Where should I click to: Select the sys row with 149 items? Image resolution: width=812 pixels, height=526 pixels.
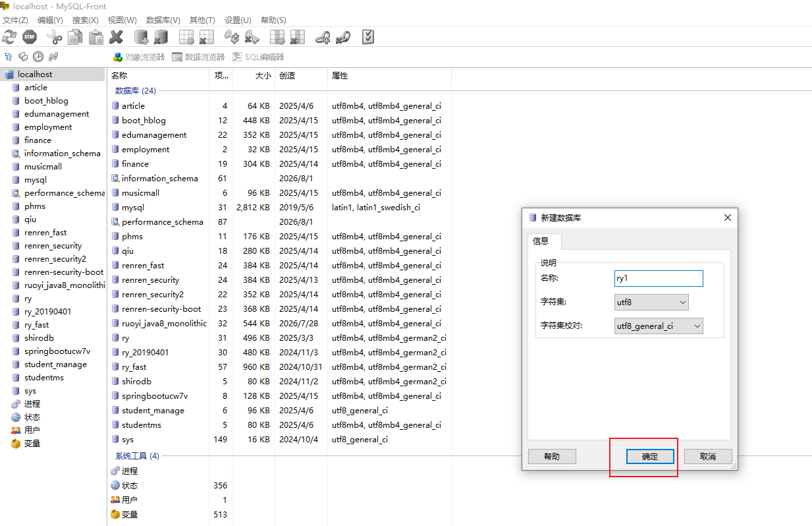tap(279, 439)
